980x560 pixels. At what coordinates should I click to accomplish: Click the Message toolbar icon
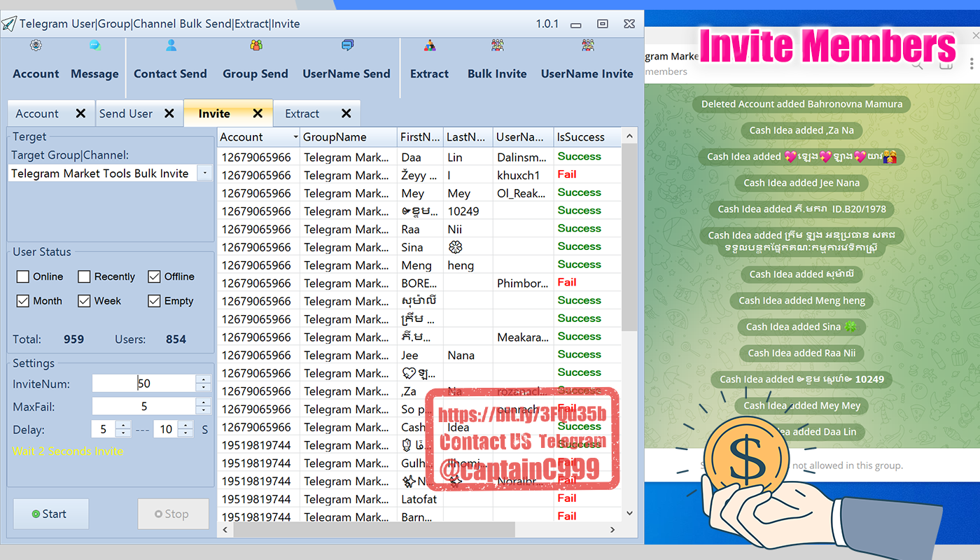[x=94, y=60]
